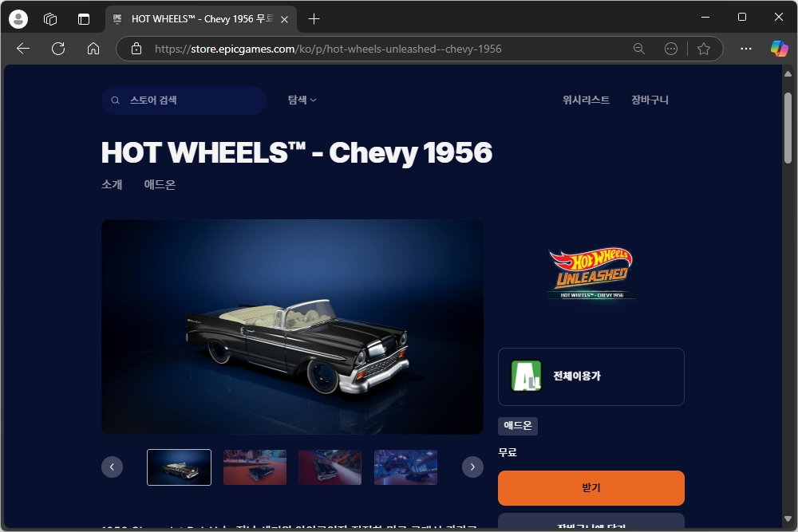Select the second thumbnail with orange track
This screenshot has height=532, width=798.
coord(255,467)
